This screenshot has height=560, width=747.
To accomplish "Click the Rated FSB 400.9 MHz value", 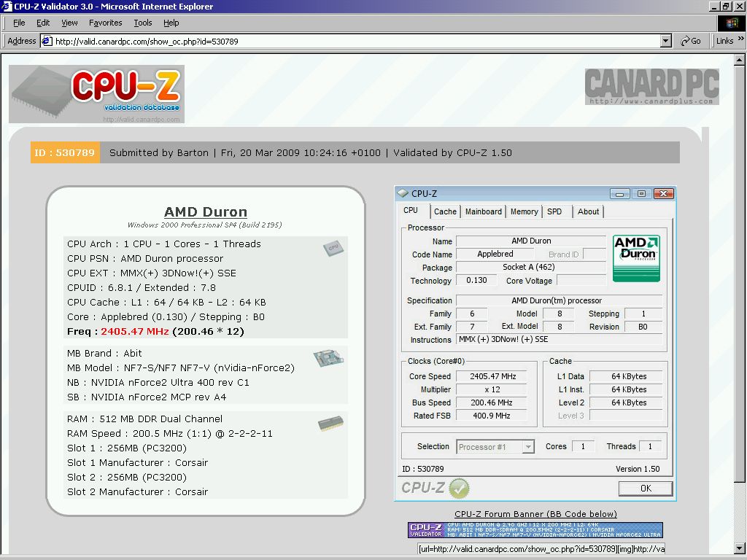I will (492, 416).
